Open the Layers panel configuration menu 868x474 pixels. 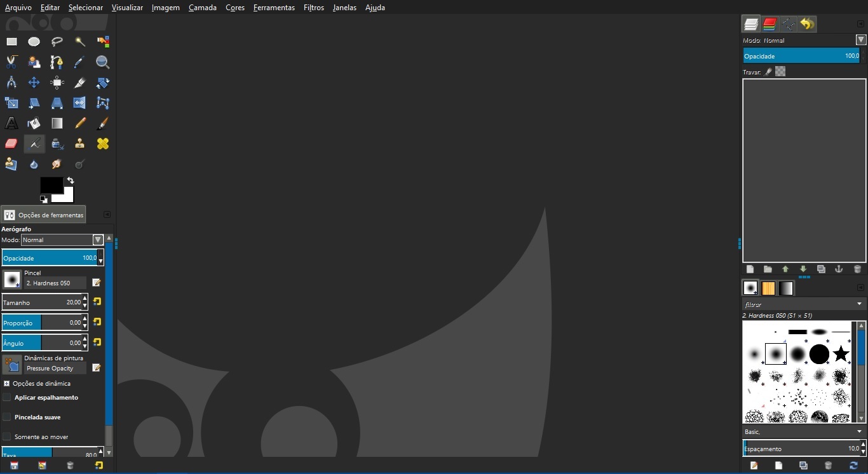861,24
